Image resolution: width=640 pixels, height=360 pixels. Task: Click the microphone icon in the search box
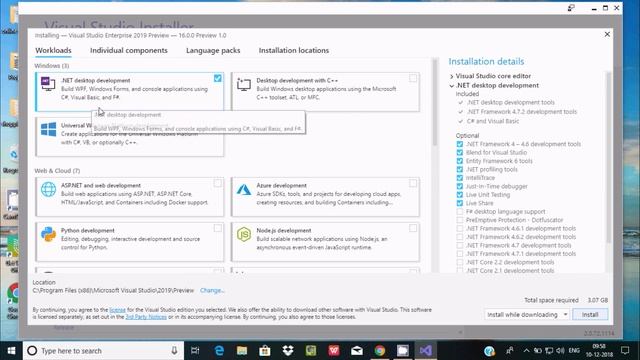click(174, 351)
